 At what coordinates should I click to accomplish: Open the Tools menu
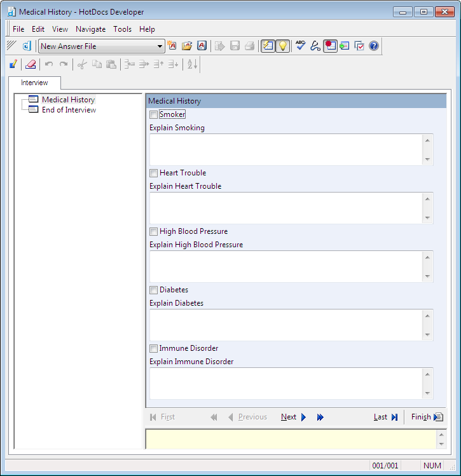pyautogui.click(x=122, y=29)
